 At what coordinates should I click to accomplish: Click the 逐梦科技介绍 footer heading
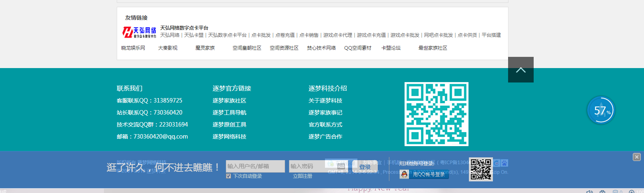point(328,88)
